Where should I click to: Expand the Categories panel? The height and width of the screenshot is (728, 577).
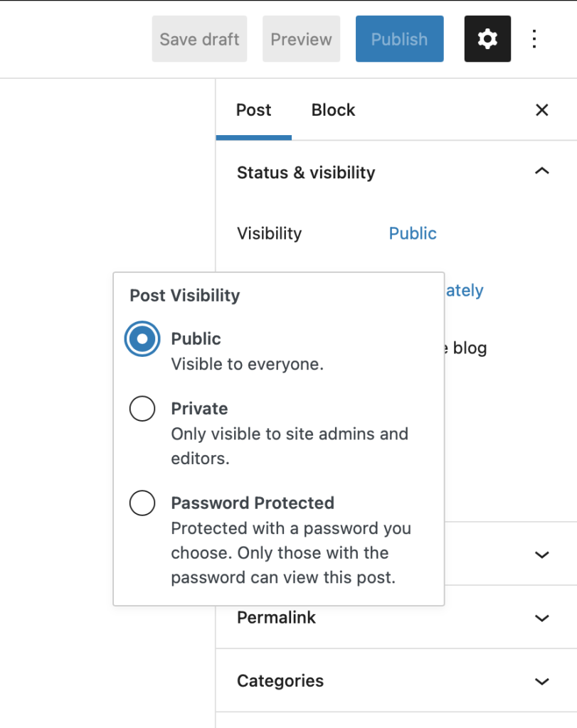point(542,681)
